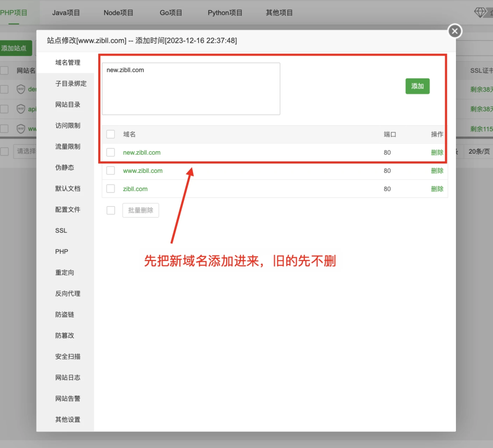Viewport: 493px width, 448px height.
Task: Click the diamond membership icon at top right
Action: click(479, 13)
